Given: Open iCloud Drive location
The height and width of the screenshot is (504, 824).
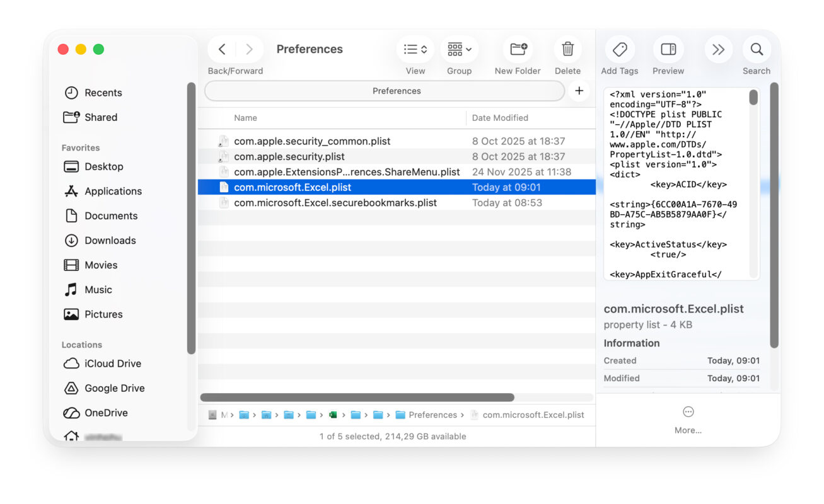Looking at the screenshot, I should click(113, 364).
